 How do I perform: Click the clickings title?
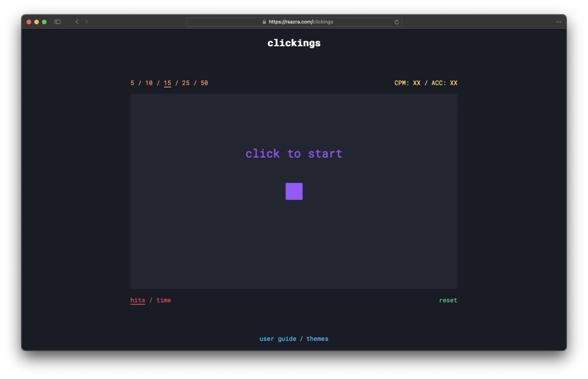pyautogui.click(x=294, y=43)
